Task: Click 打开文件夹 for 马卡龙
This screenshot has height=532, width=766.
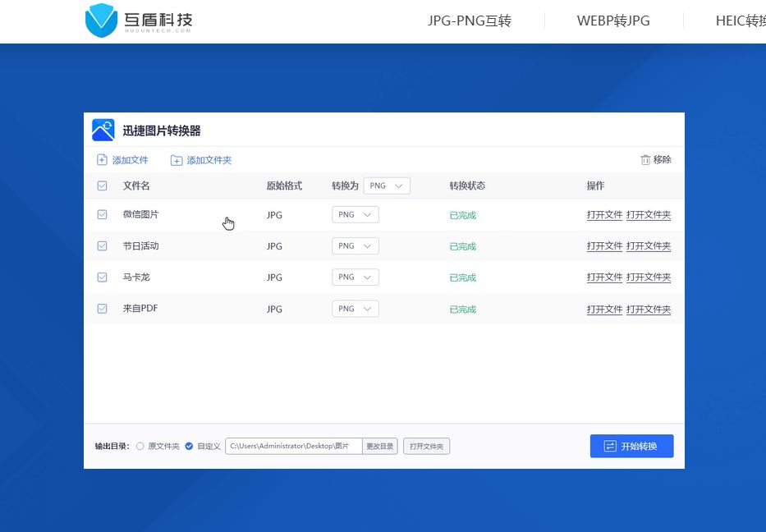Action: 649,277
